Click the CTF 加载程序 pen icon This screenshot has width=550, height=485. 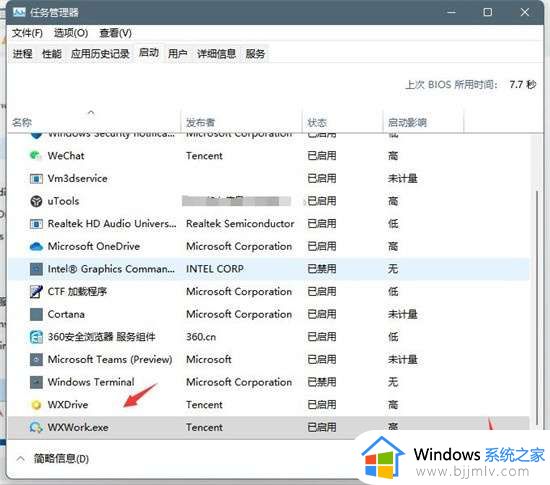36,292
